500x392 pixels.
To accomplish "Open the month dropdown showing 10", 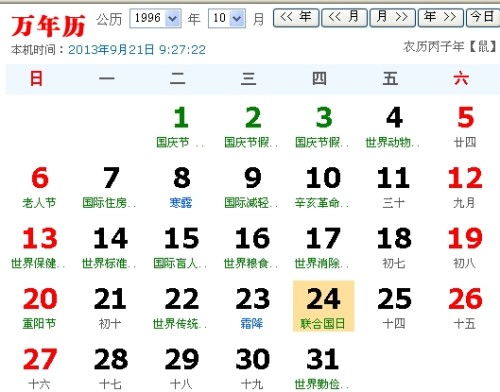I will (x=227, y=18).
